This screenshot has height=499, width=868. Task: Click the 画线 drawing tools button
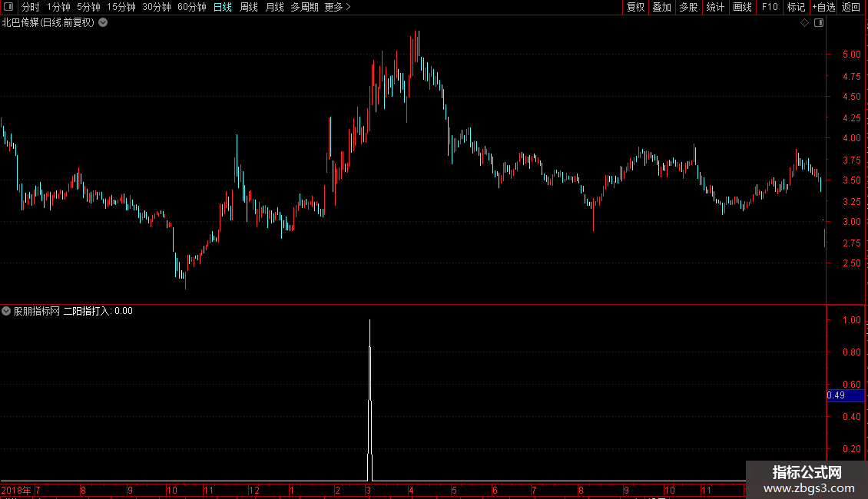(x=742, y=7)
